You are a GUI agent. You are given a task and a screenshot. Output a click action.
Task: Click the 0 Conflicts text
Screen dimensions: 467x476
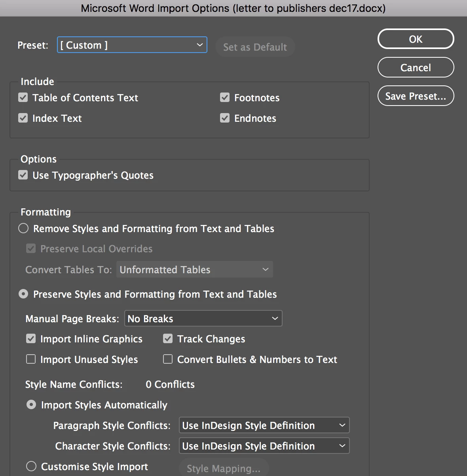point(170,384)
